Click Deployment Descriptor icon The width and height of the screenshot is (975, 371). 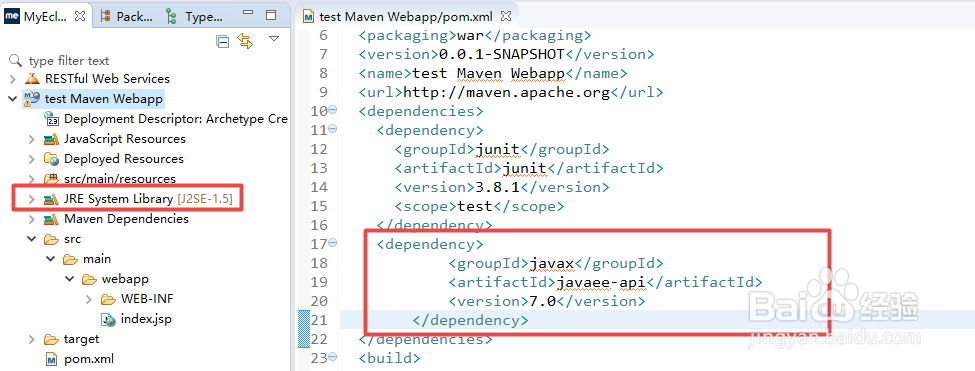coord(52,119)
